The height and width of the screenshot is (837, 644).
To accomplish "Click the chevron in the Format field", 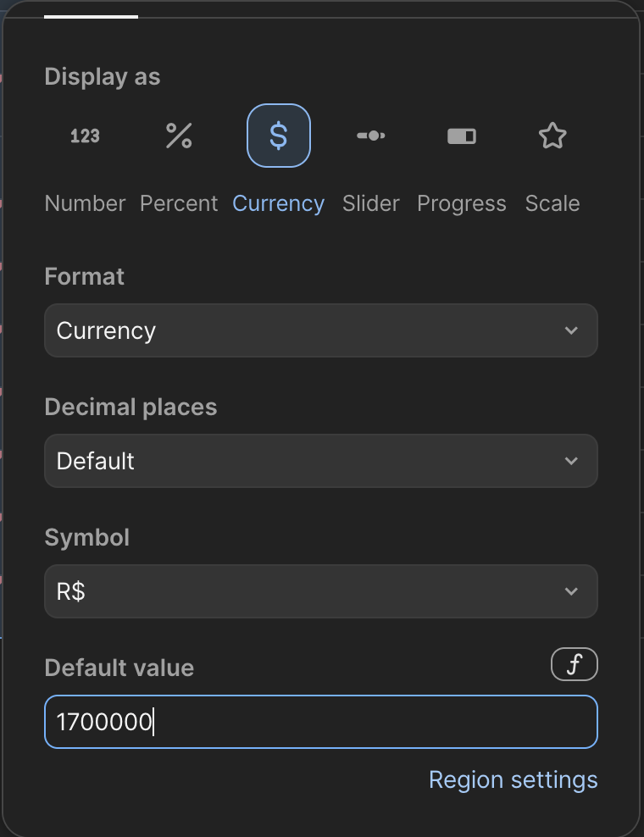I will click(x=571, y=330).
